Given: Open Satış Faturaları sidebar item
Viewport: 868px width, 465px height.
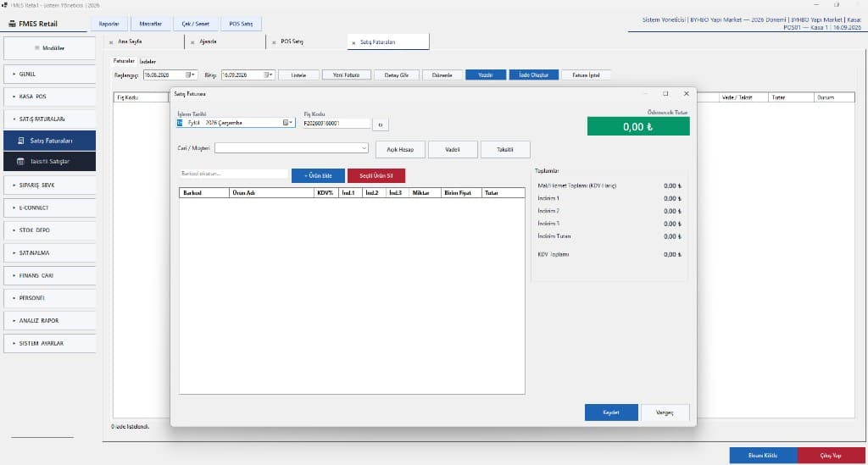Looking at the screenshot, I should pyautogui.click(x=50, y=141).
